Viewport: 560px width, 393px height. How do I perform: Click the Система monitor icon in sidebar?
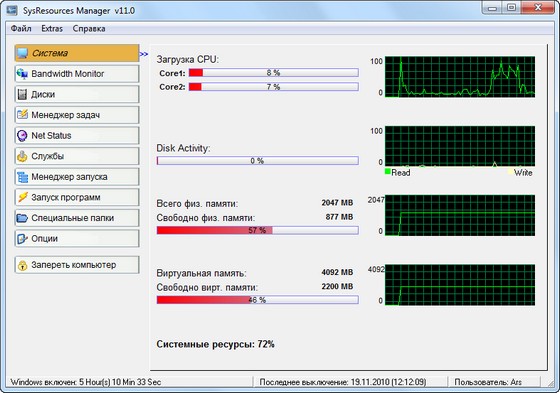(x=22, y=53)
